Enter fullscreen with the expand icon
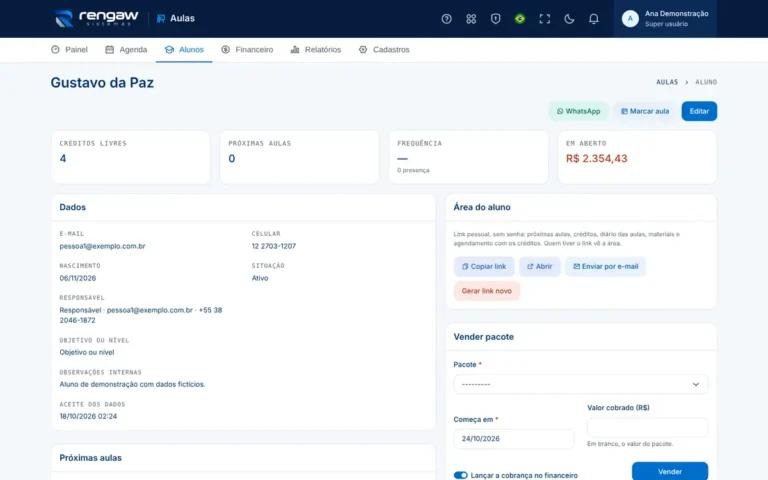Screen dimensions: 768x480 [x=544, y=19]
